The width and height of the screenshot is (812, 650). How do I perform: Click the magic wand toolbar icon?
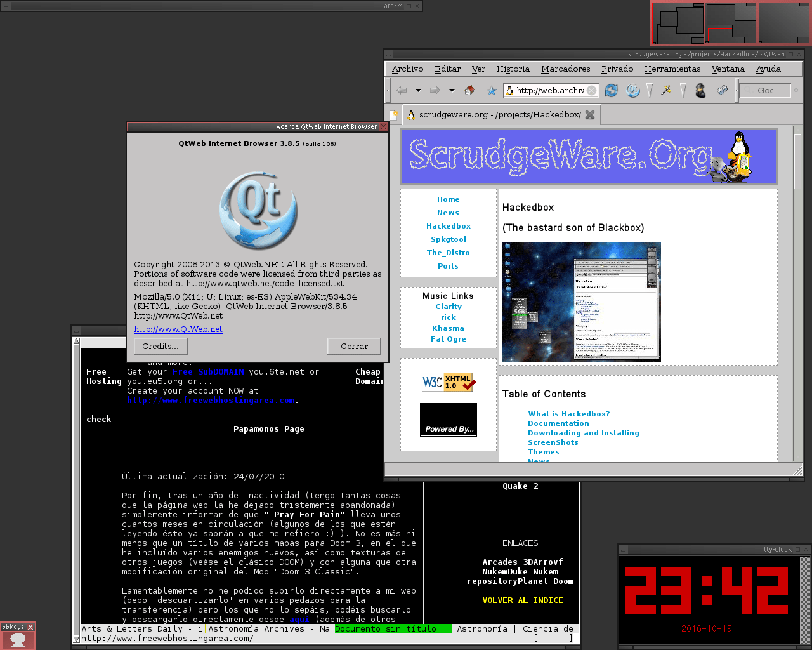[x=666, y=90]
